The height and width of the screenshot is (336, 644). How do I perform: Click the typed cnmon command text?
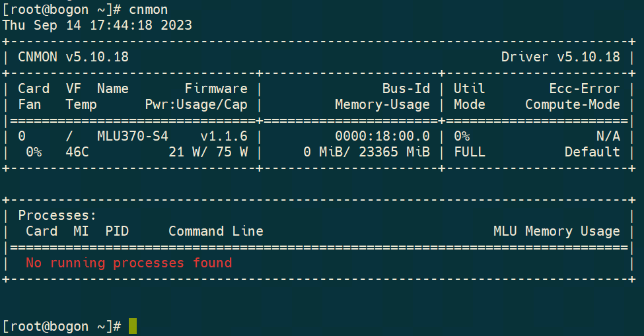tap(149, 10)
